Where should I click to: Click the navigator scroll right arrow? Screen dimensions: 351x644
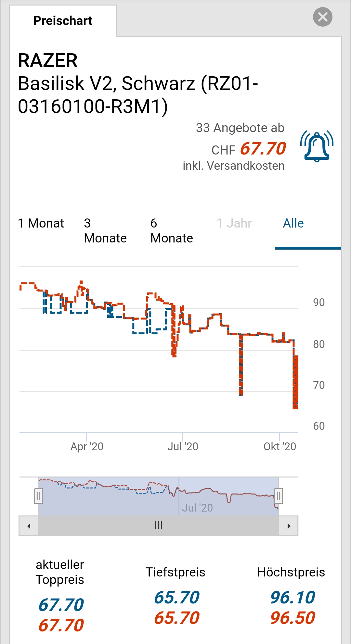(289, 526)
